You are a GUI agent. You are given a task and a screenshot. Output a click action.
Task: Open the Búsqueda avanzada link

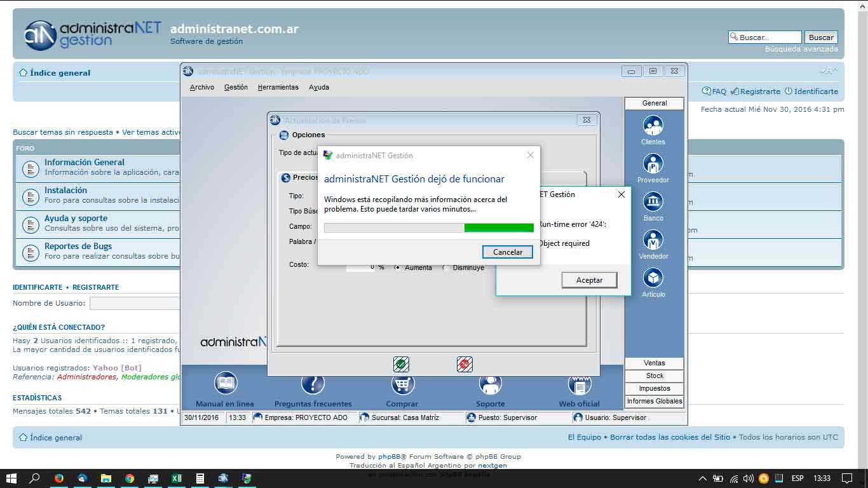801,49
